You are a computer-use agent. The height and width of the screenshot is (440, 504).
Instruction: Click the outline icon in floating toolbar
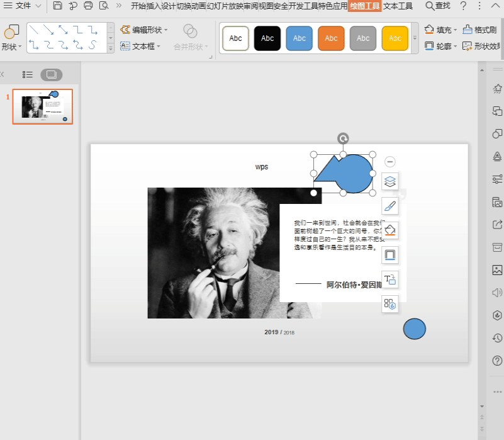tap(390, 255)
